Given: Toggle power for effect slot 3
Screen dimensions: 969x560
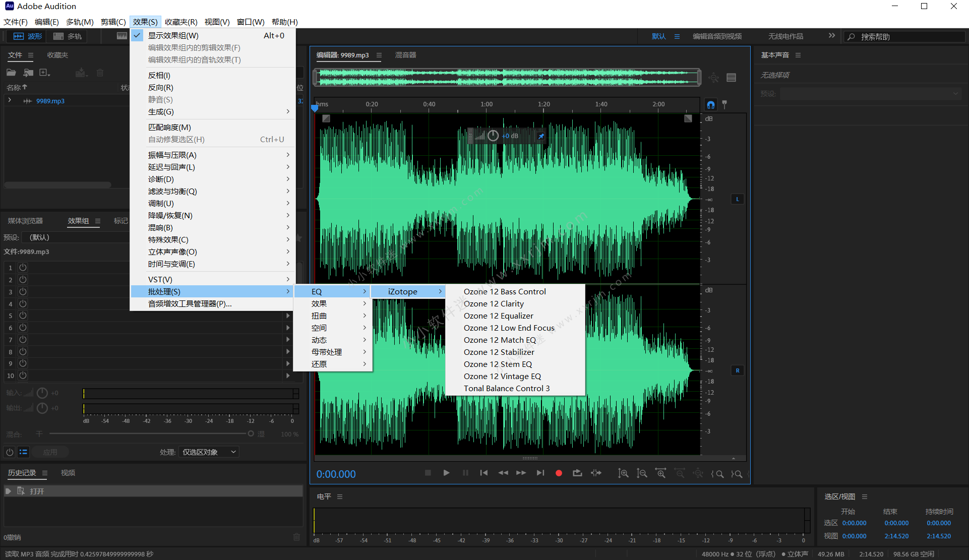Looking at the screenshot, I should point(23,291).
